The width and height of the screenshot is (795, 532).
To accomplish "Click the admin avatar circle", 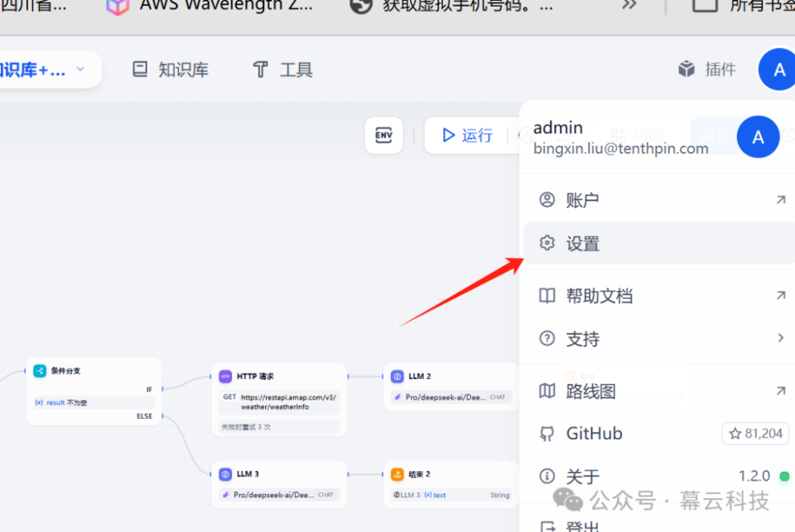I will click(758, 137).
